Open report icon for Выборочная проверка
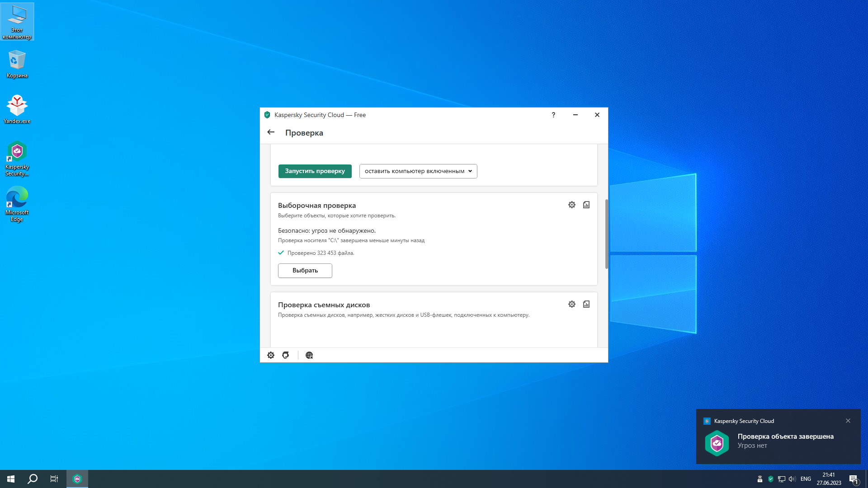 (x=586, y=205)
